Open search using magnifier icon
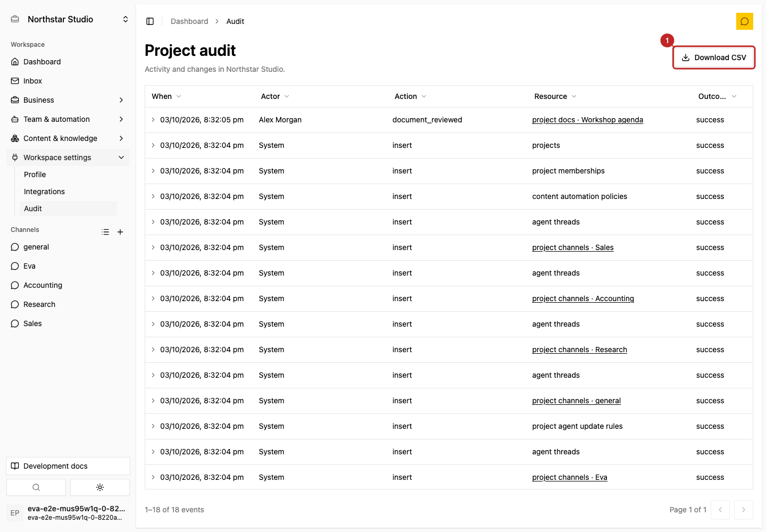The width and height of the screenshot is (766, 532). point(36,487)
